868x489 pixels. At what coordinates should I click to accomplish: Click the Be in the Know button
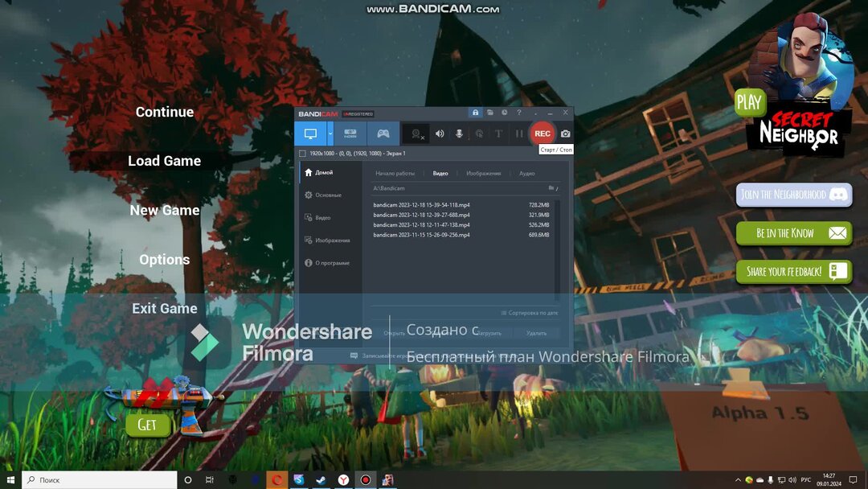[x=794, y=233]
